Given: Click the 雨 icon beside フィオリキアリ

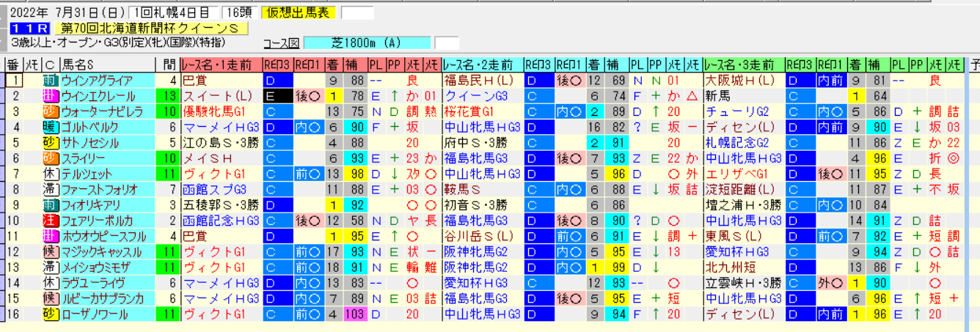Looking at the screenshot, I should [51, 205].
